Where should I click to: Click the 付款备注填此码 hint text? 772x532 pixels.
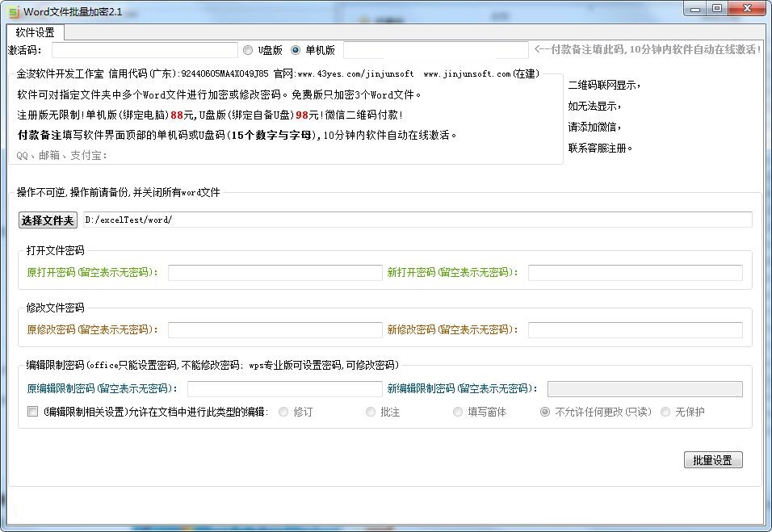click(x=648, y=50)
